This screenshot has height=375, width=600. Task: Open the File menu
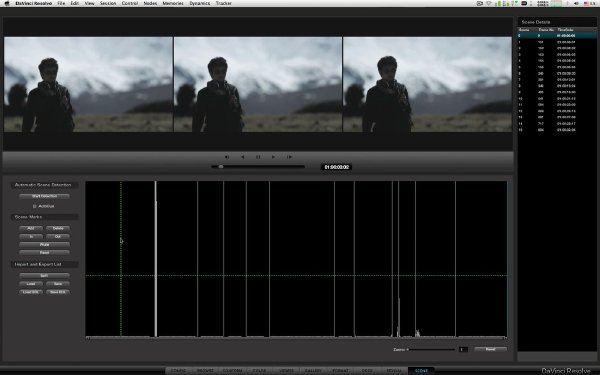click(x=61, y=3)
